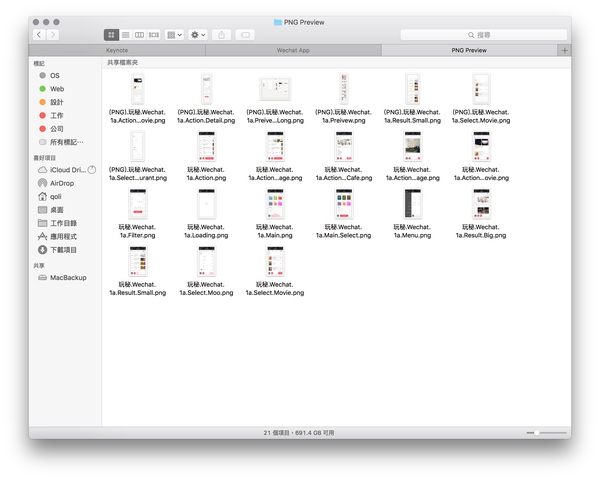This screenshot has height=480, width=600.
Task: Add a new tab with plus button
Action: point(564,49)
